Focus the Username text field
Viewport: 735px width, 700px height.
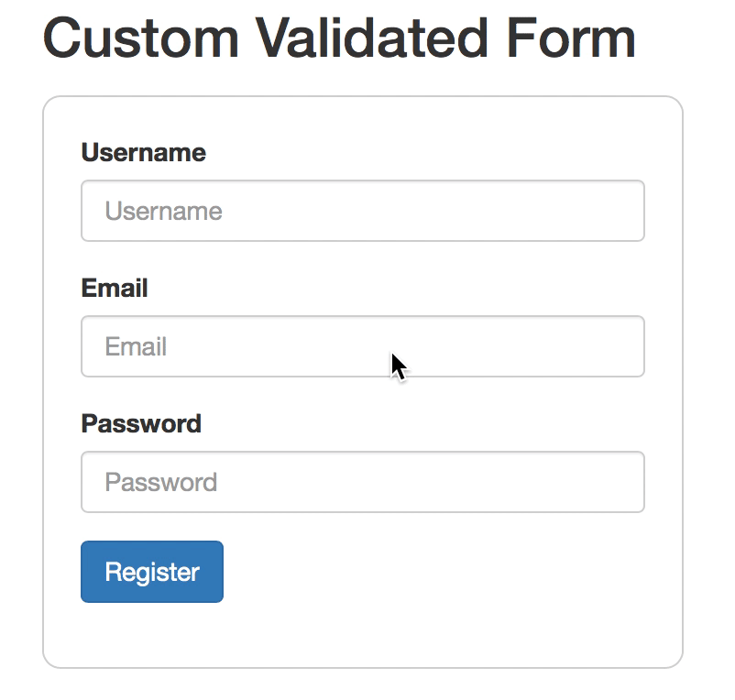(x=363, y=211)
